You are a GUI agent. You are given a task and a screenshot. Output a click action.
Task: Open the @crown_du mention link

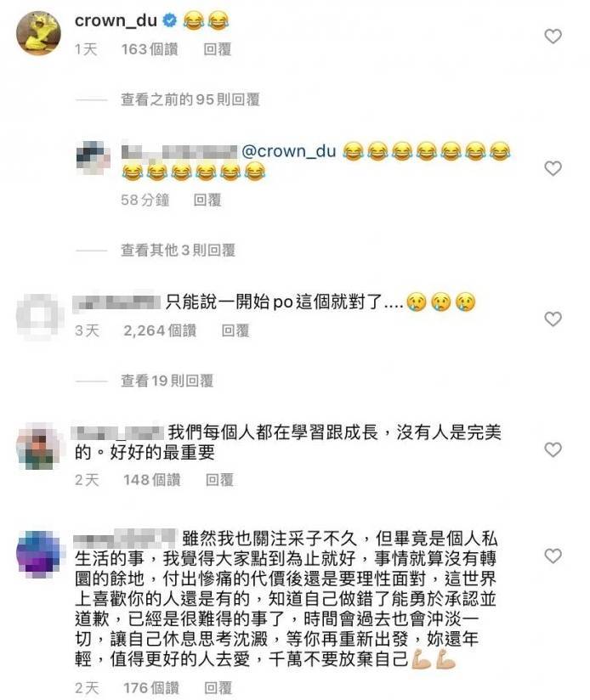(288, 151)
